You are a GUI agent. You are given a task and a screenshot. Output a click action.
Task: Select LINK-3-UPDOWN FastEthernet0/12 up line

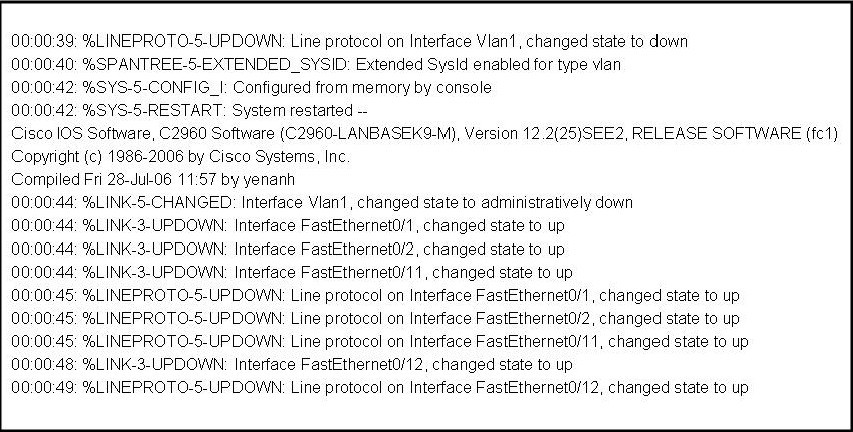pyautogui.click(x=292, y=365)
